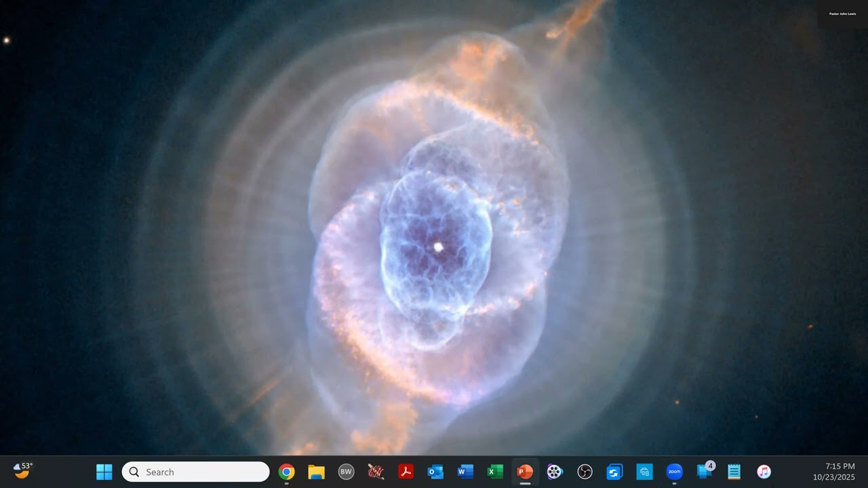Open OBS Studio from the taskbar
Image resolution: width=868 pixels, height=488 pixels.
point(585,472)
